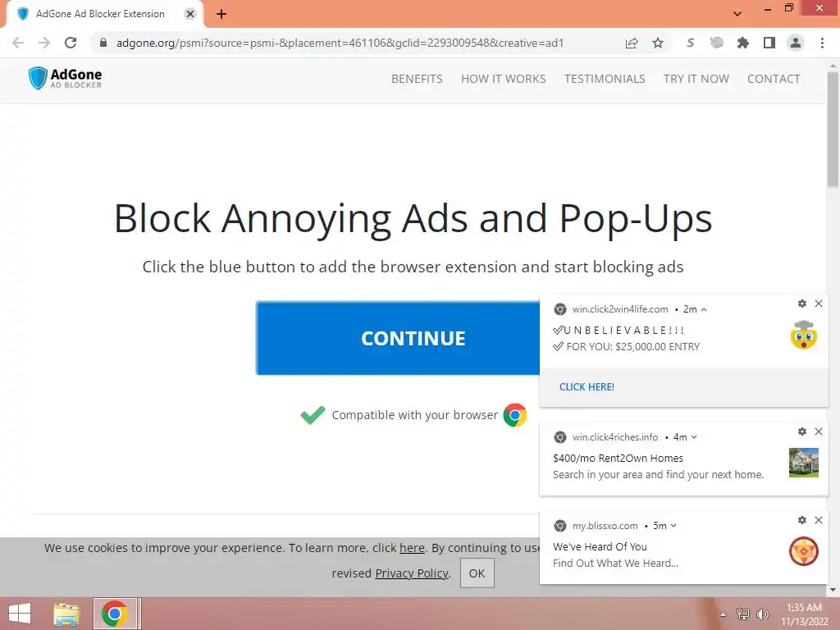Open settings for the click2win4life notification

coord(802,304)
